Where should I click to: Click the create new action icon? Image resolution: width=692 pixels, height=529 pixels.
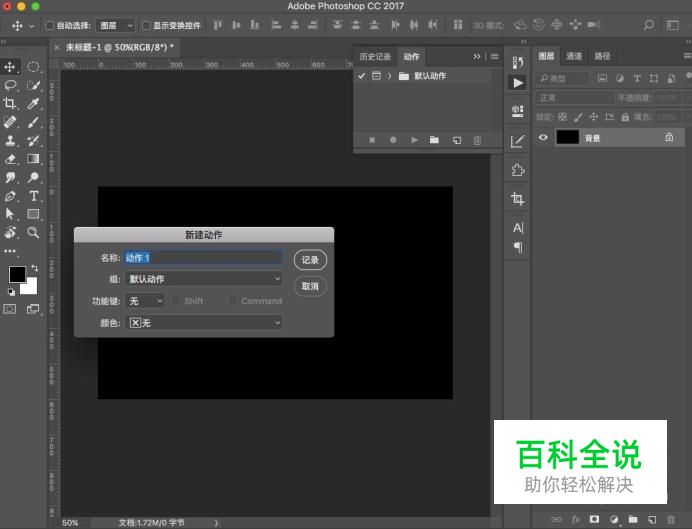pyautogui.click(x=456, y=140)
